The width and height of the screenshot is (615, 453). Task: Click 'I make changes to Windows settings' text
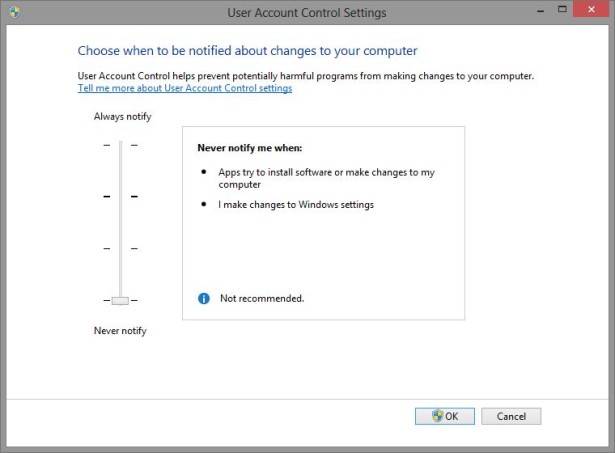(x=296, y=205)
